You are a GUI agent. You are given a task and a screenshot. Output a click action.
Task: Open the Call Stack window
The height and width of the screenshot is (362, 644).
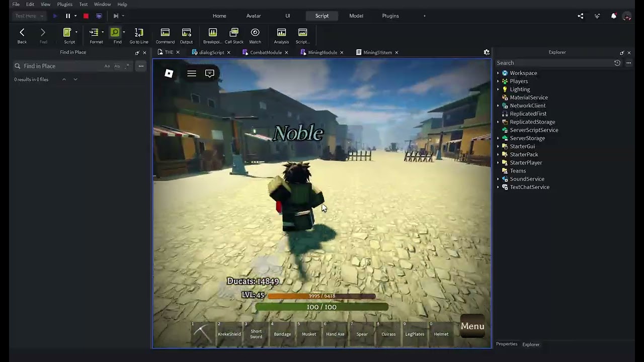(x=234, y=36)
